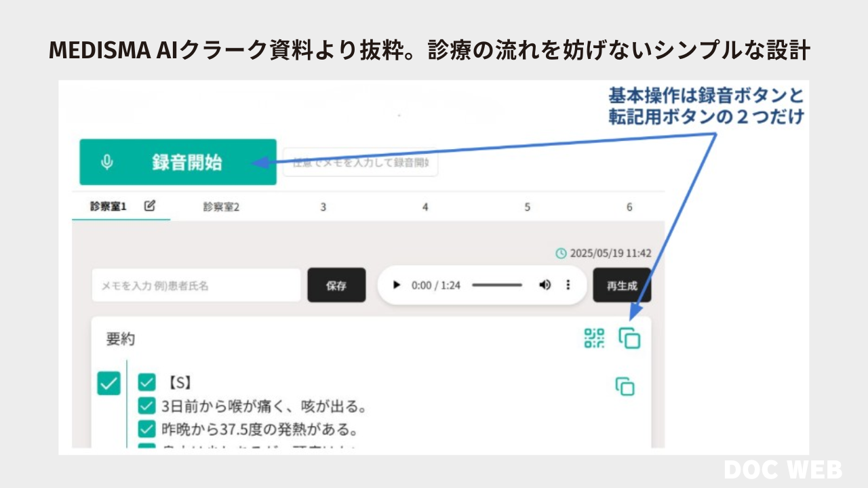Uncheck the 3日前から喉が痛く line checkbox
Screen dimensions: 868x488
[x=147, y=406]
